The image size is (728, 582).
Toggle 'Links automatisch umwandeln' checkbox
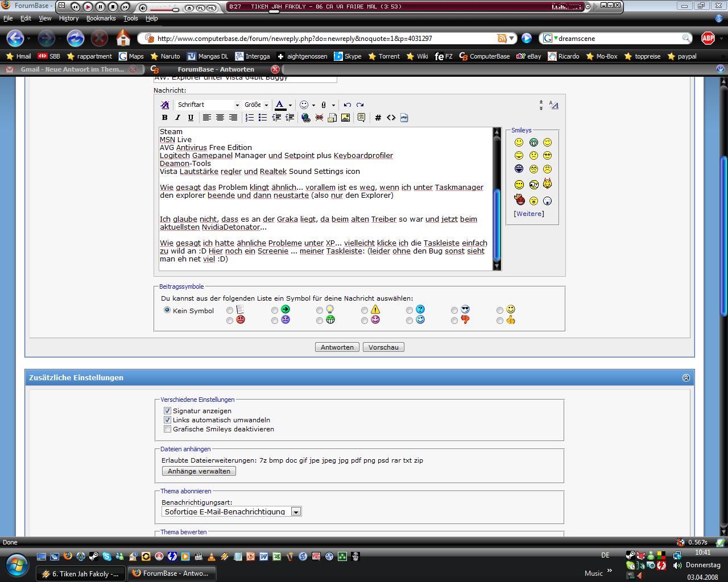point(167,419)
